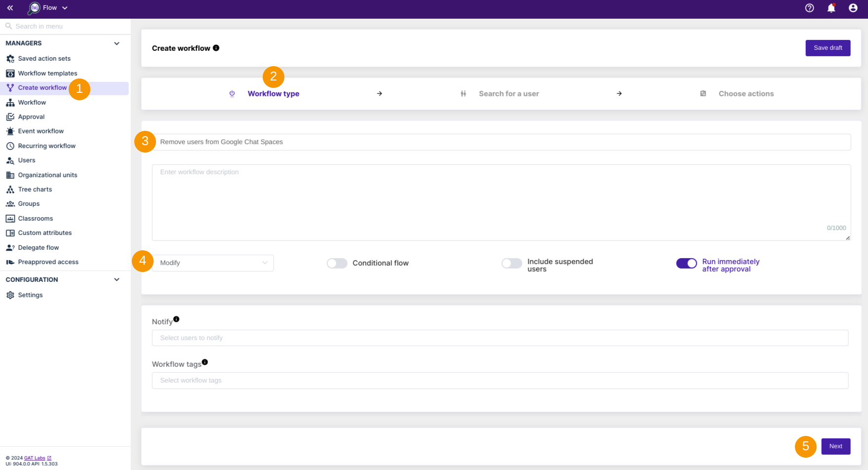
Task: Click Tree charts icon
Action: tap(10, 190)
